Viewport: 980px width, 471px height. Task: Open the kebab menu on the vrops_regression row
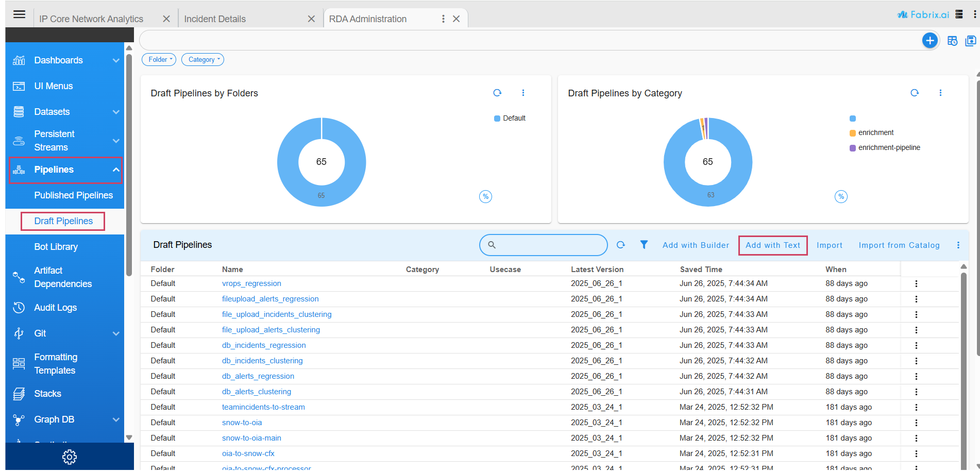pos(916,283)
